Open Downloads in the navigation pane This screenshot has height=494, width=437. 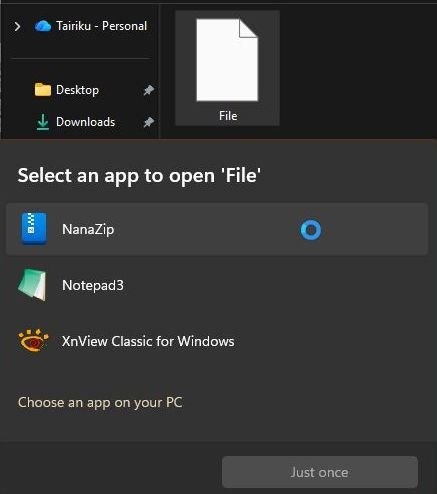click(x=85, y=122)
